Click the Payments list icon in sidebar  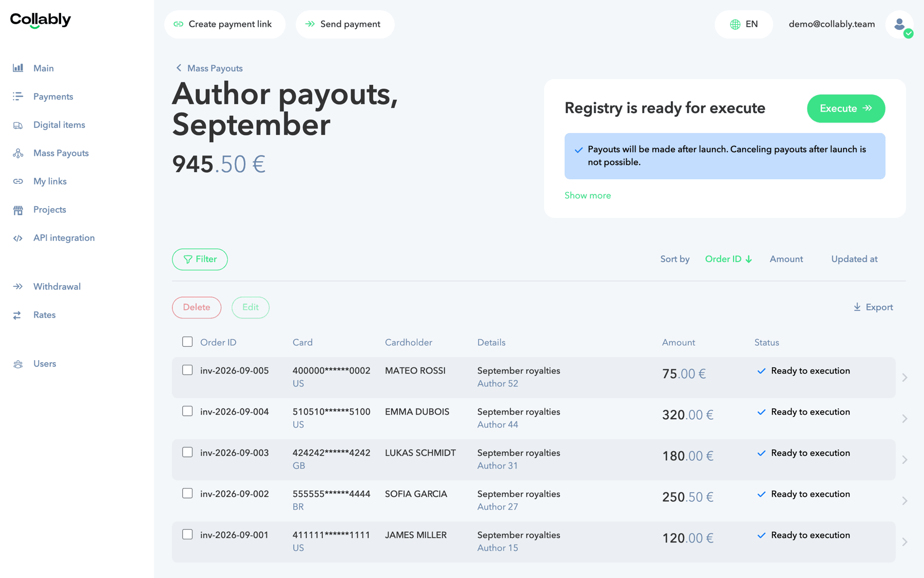click(x=18, y=96)
